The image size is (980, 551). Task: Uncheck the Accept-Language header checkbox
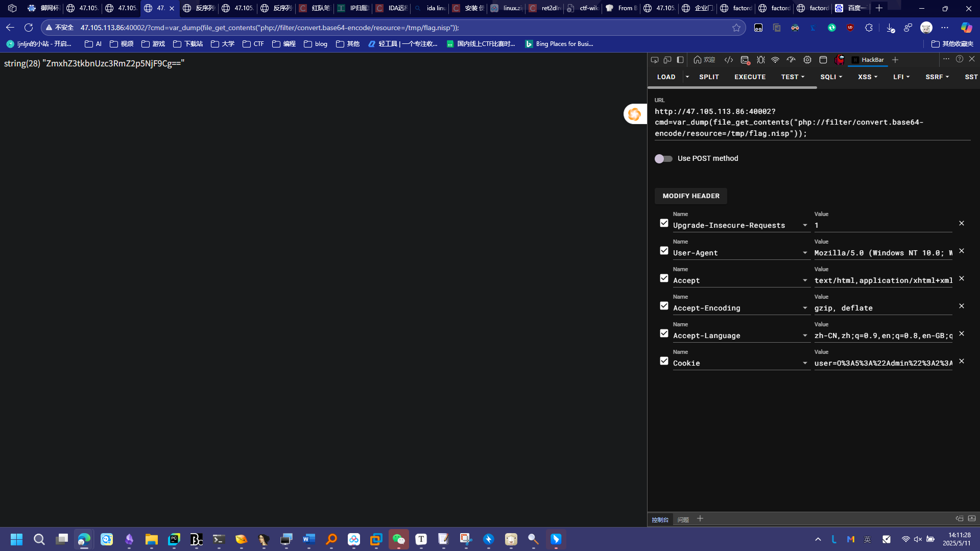664,333
